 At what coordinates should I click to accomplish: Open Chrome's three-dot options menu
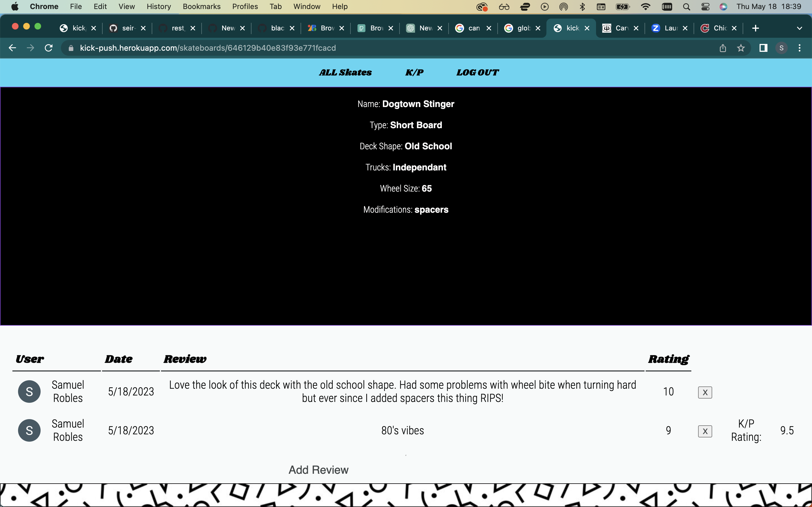pos(800,48)
